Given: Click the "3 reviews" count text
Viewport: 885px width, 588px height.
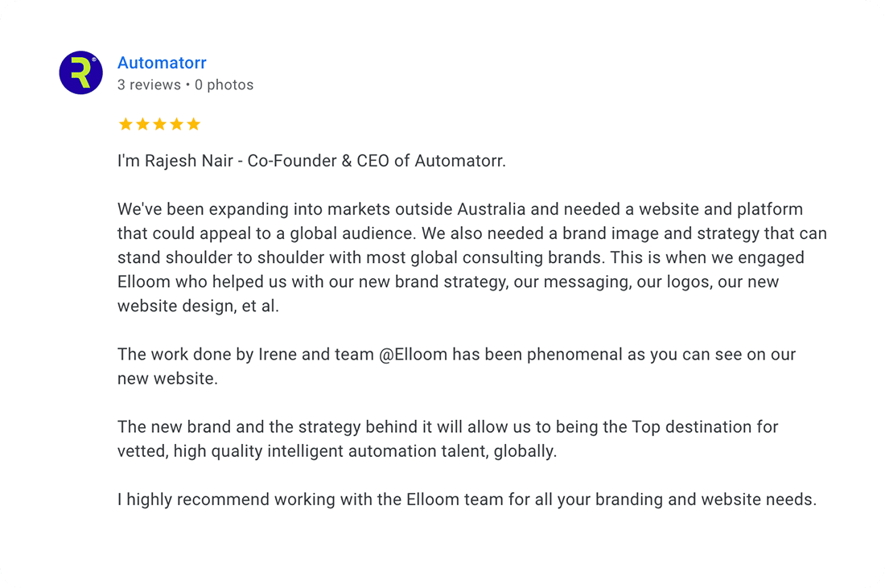Looking at the screenshot, I should [149, 84].
